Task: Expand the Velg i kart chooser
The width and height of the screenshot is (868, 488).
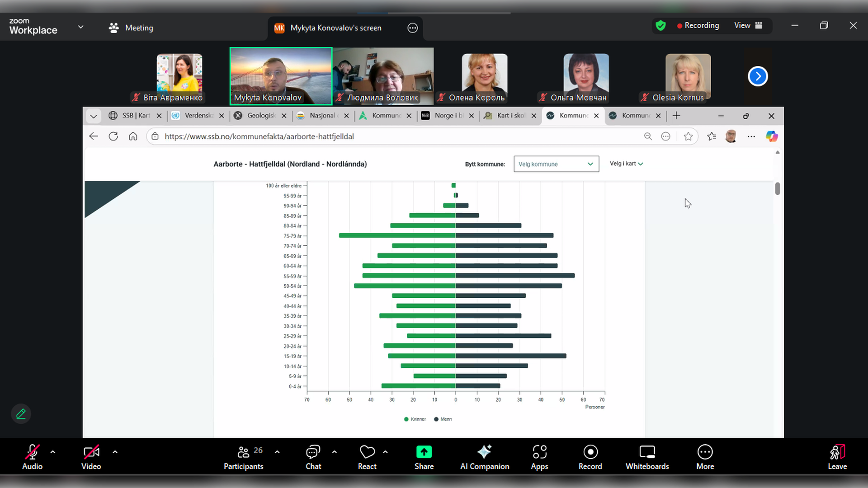Action: (626, 164)
